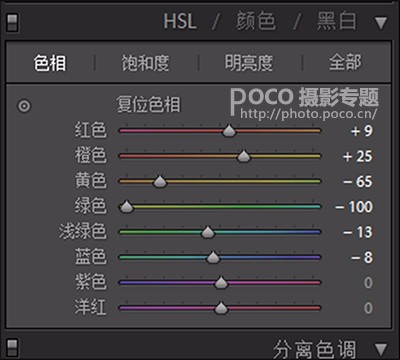
Task: Click the 橙色 slider label
Action: point(90,156)
